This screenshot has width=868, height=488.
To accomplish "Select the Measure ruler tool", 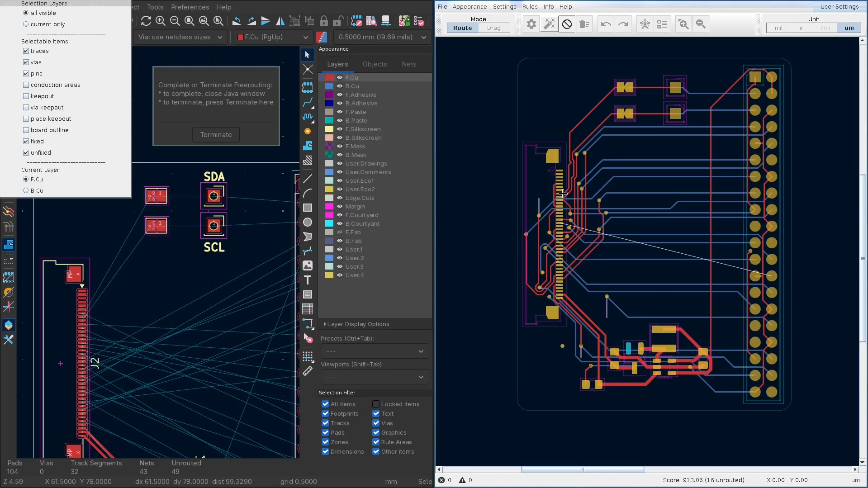I will coord(308,371).
